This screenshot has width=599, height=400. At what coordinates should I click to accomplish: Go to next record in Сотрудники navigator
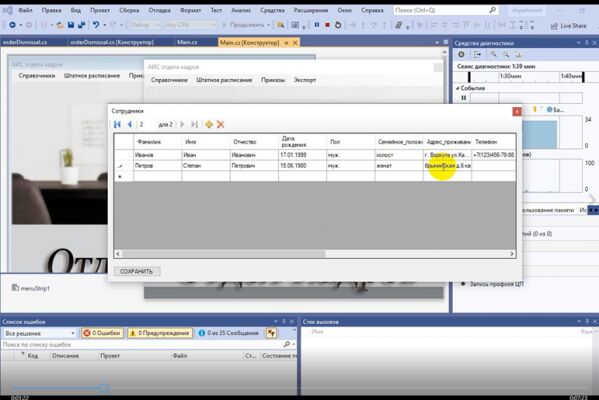pyautogui.click(x=182, y=124)
